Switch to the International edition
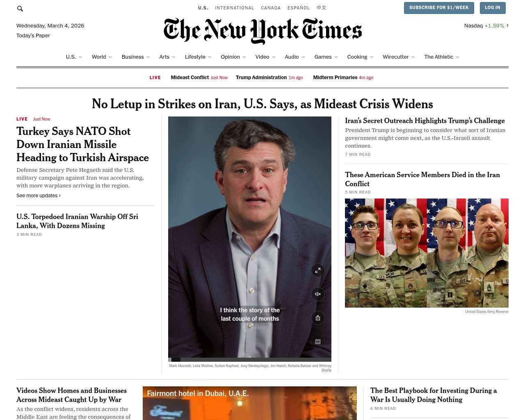 235,8
